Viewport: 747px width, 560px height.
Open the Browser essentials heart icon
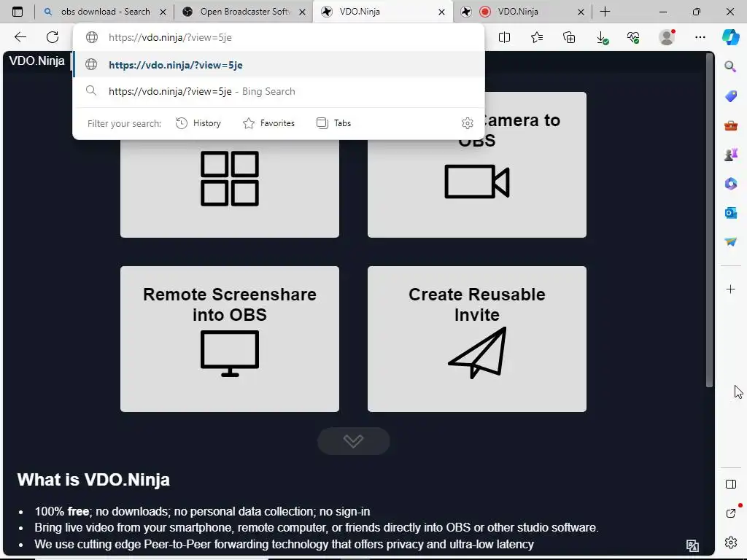pyautogui.click(x=633, y=38)
